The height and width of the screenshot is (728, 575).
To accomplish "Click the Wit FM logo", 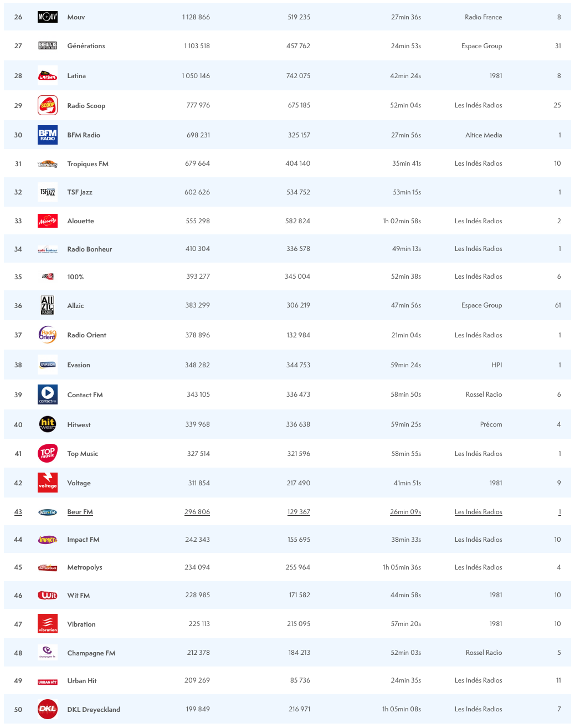I will tap(48, 596).
